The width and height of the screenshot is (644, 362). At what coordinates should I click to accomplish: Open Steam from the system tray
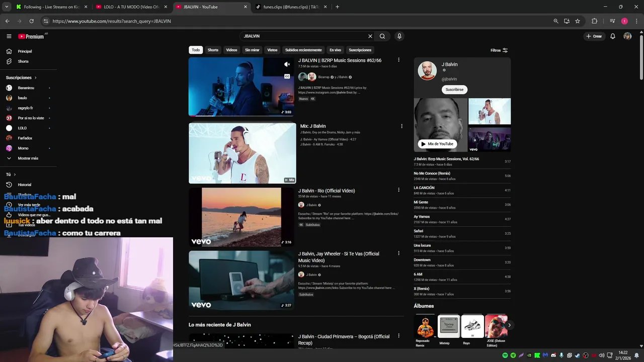click(577, 355)
